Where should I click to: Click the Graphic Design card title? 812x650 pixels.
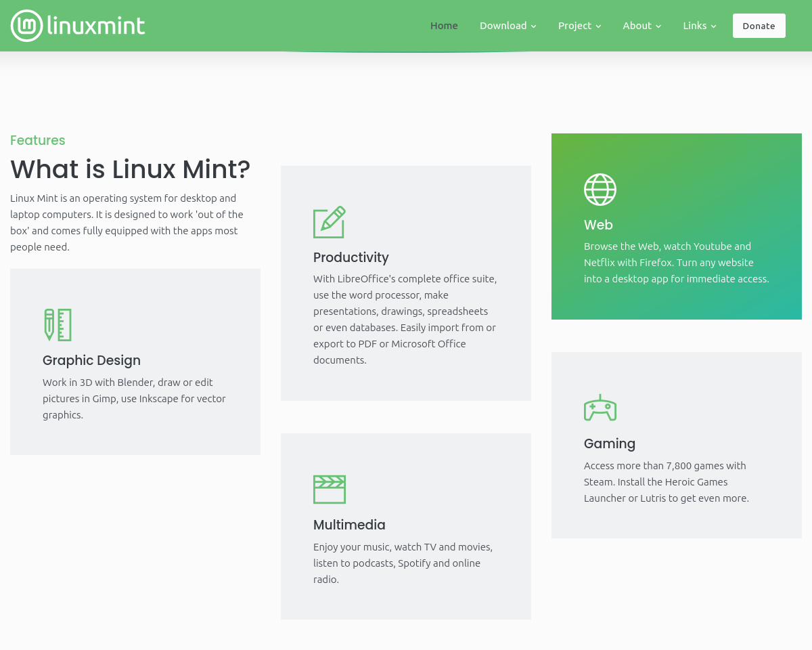coord(91,360)
